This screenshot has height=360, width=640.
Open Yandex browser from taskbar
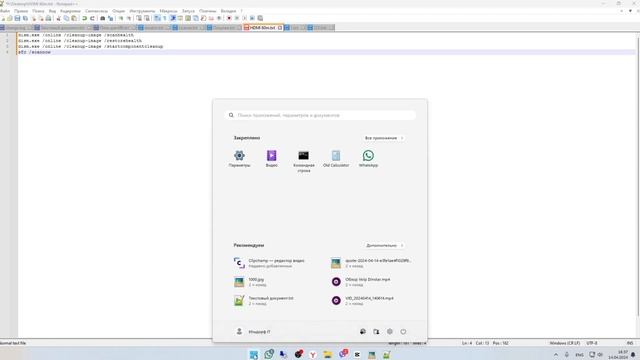click(313, 354)
